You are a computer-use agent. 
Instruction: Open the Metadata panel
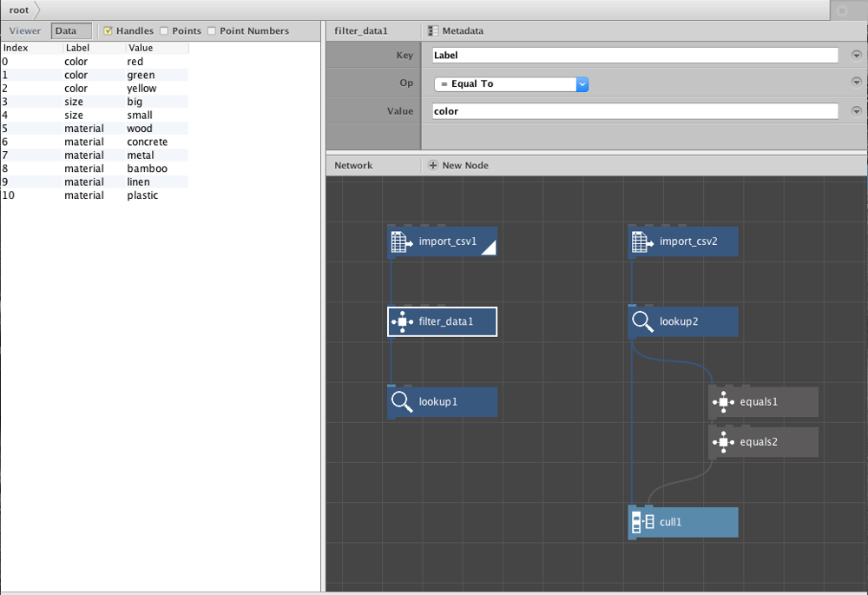coord(457,31)
